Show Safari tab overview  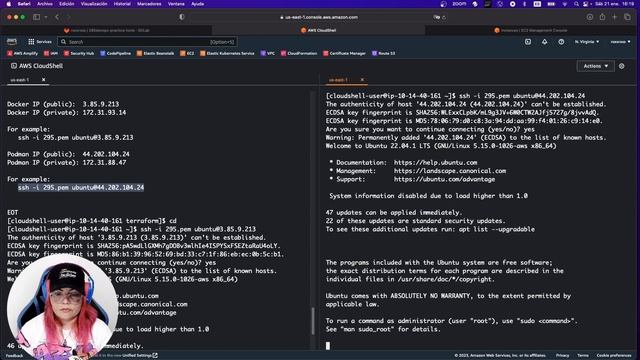627,17
